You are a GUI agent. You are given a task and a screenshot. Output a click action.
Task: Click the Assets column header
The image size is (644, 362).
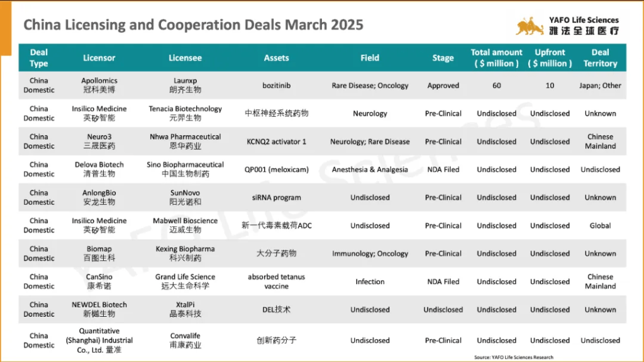pyautogui.click(x=276, y=58)
